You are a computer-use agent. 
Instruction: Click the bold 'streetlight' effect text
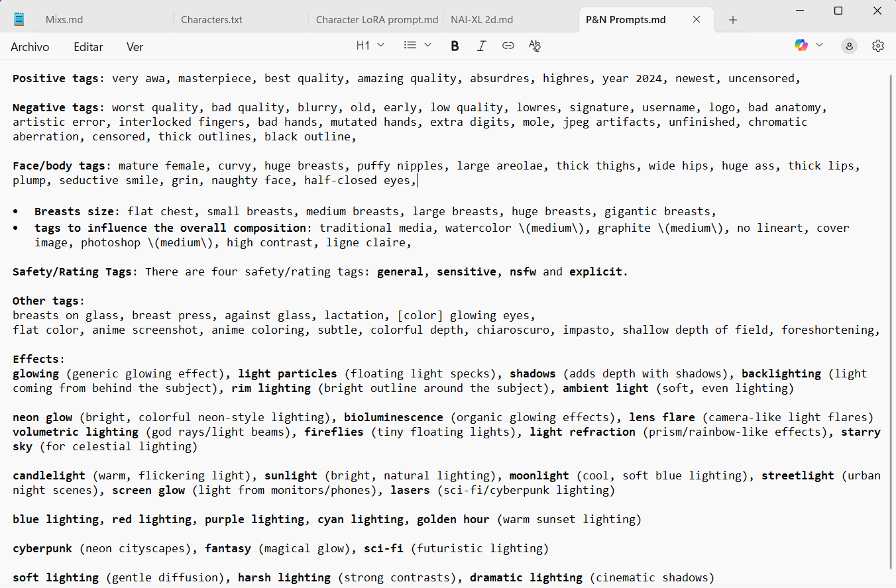798,475
